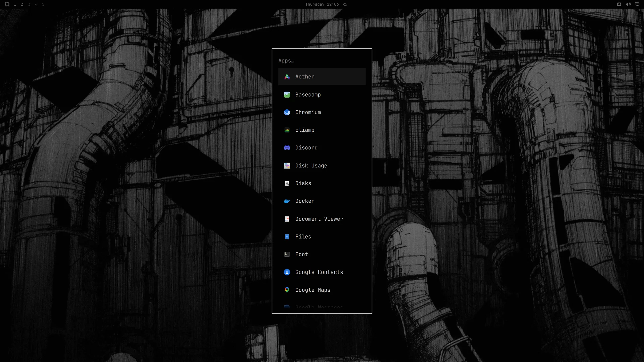Click the Aether app icon
The width and height of the screenshot is (644, 362).
pos(287,77)
